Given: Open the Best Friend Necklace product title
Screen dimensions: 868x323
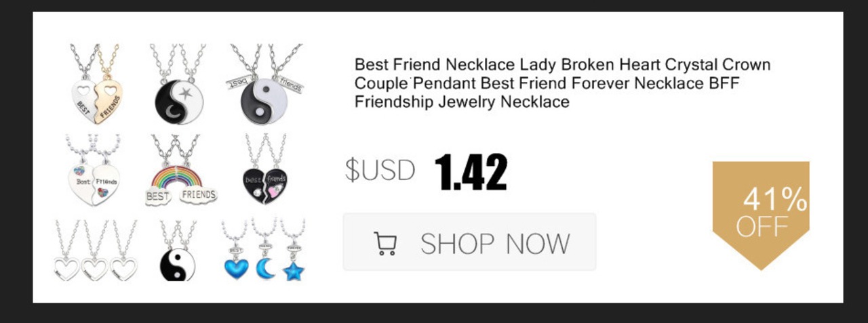Looking at the screenshot, I should point(563,83).
